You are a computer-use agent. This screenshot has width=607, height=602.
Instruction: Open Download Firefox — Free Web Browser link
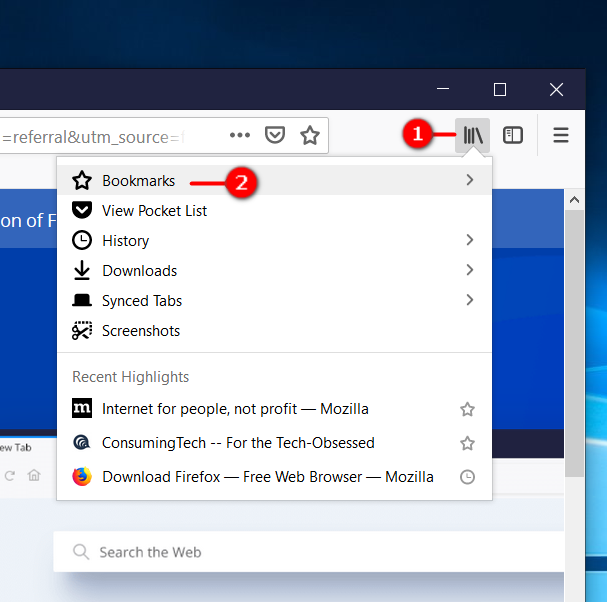[x=267, y=477]
